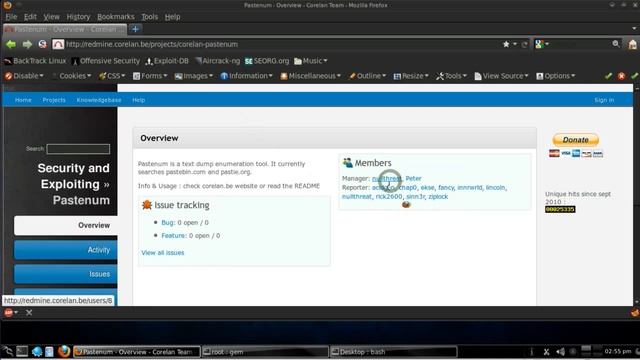The image size is (640, 360).
Task: Select the Overview sidebar tab
Action: point(65,225)
